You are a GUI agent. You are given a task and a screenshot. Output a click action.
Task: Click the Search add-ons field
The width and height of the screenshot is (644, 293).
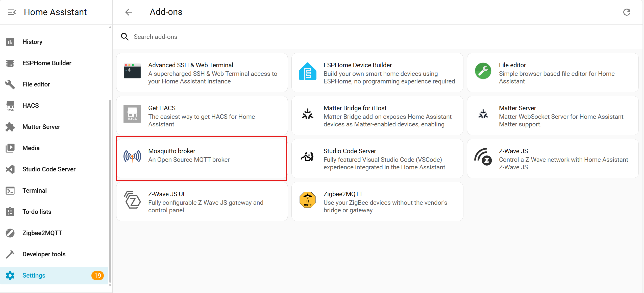(156, 37)
